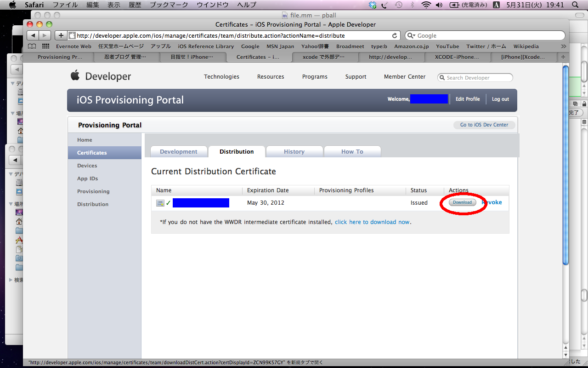Open the ヘルプ menu
This screenshot has height=368, width=588.
(x=247, y=5)
